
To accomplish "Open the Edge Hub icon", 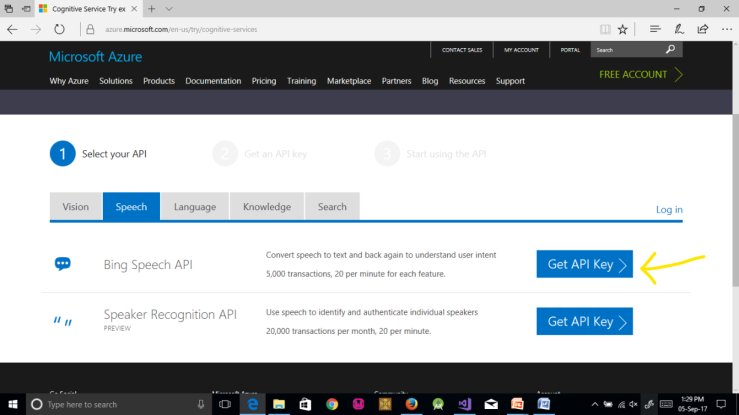I will [x=655, y=29].
